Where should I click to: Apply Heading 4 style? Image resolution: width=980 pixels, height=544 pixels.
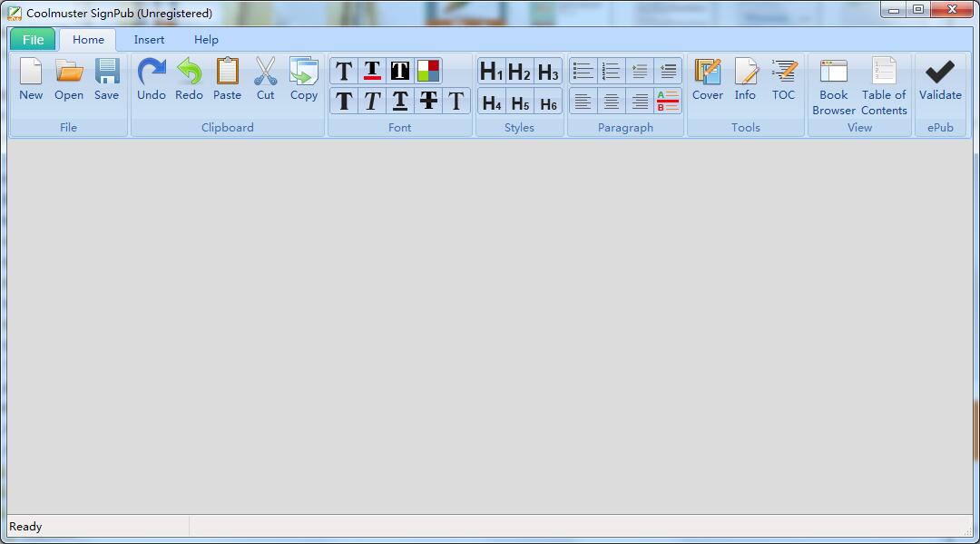pos(491,102)
